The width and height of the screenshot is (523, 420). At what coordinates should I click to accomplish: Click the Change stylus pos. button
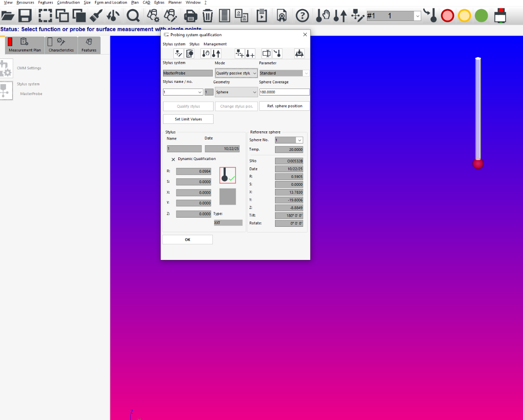[237, 106]
